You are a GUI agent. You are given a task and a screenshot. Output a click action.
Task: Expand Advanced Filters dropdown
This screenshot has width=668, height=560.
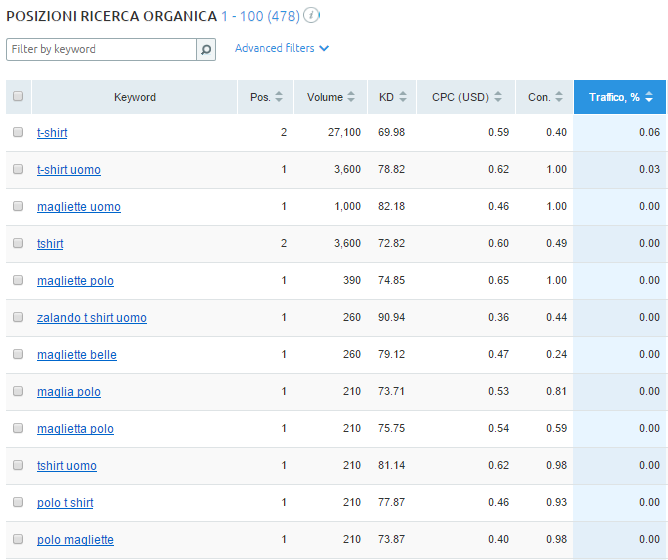pyautogui.click(x=282, y=48)
